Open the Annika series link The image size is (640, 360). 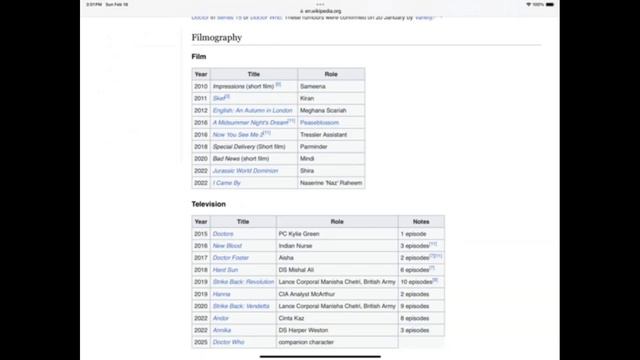(x=222, y=330)
